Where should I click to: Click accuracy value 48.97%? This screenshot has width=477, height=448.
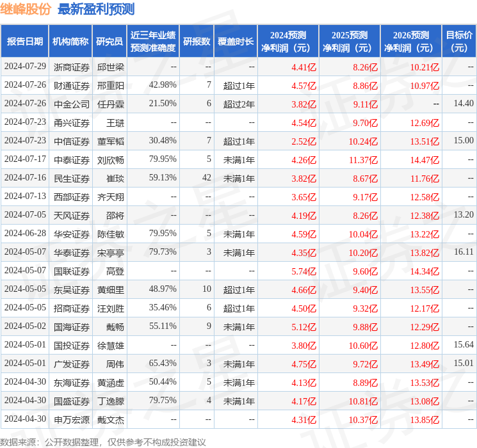[163, 289]
